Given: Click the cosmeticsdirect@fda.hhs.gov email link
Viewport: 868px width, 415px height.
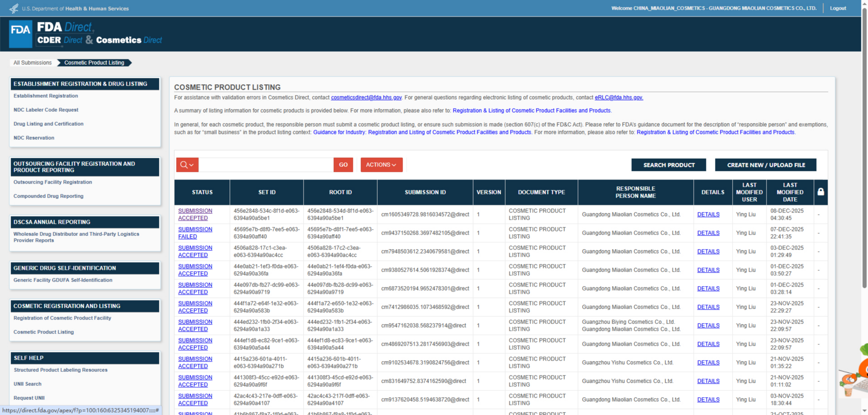Looking at the screenshot, I should click(x=366, y=97).
